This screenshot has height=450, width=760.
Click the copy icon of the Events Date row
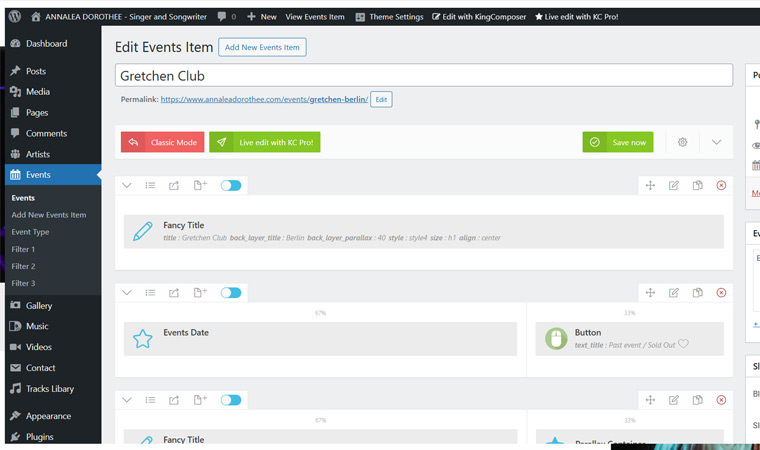pyautogui.click(x=698, y=292)
